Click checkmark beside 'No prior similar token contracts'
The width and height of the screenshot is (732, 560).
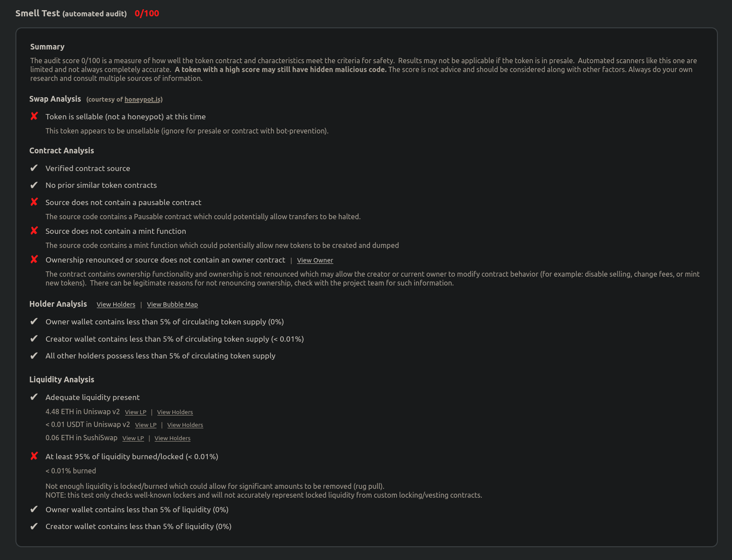point(34,185)
